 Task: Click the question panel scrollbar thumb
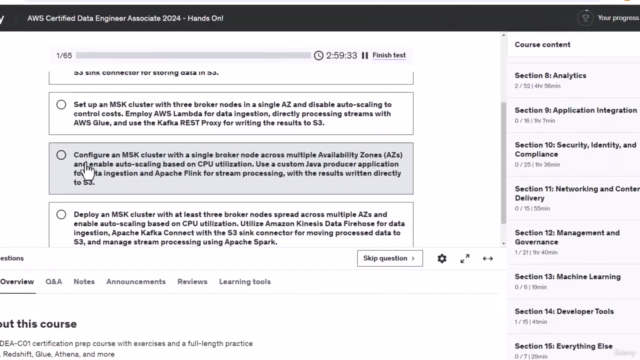coord(503,162)
